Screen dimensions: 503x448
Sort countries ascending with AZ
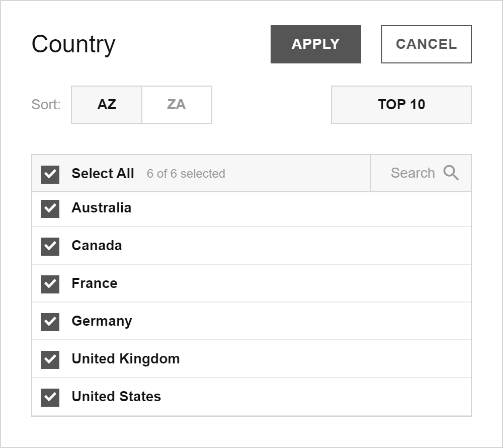click(x=107, y=105)
